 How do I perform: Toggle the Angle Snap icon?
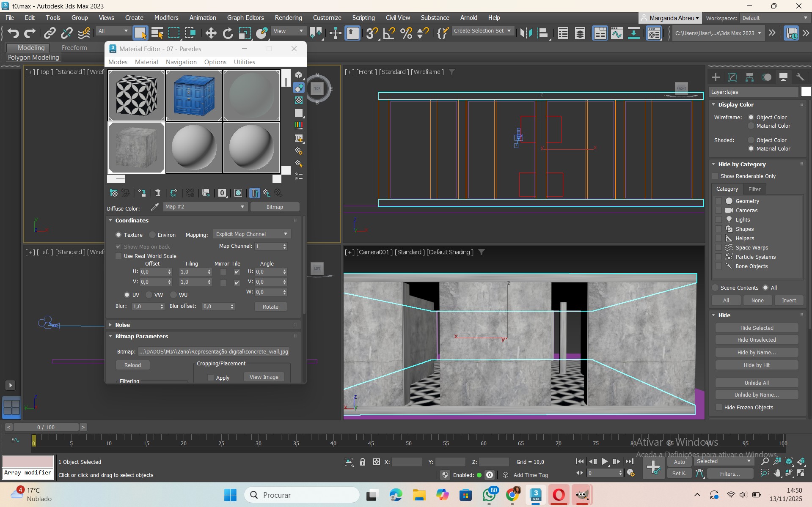click(x=389, y=33)
